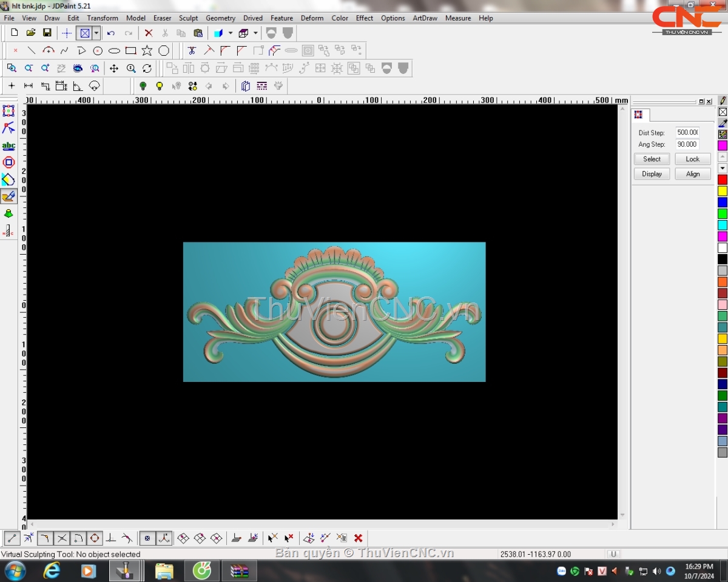
Task: Click the Dist Step input field
Action: [x=687, y=132]
